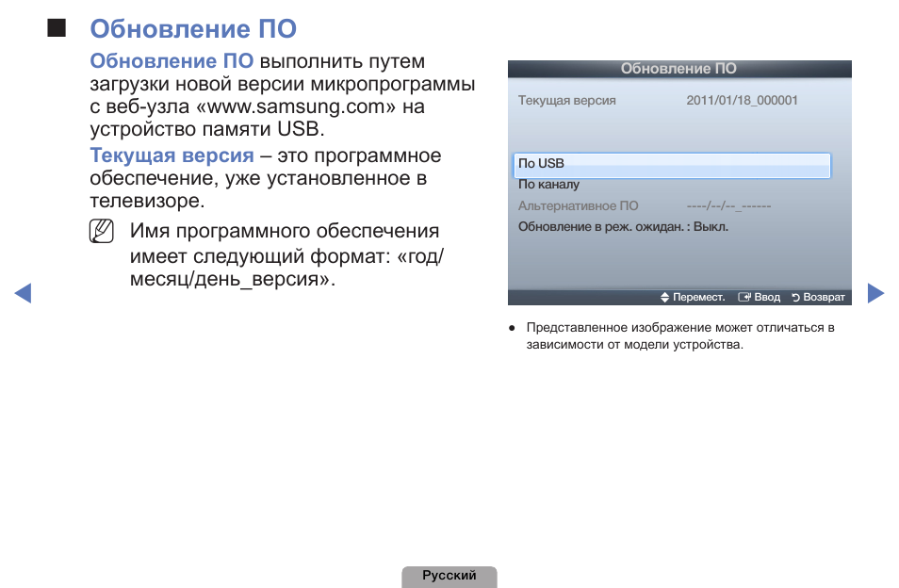This screenshot has height=588, width=899.
Task: Click the bullet dot before the disclaimer text
Action: click(x=512, y=328)
